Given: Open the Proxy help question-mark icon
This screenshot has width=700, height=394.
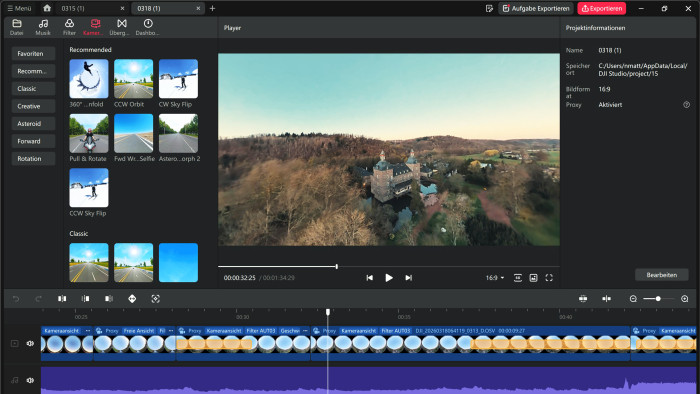Looking at the screenshot, I should point(686,104).
